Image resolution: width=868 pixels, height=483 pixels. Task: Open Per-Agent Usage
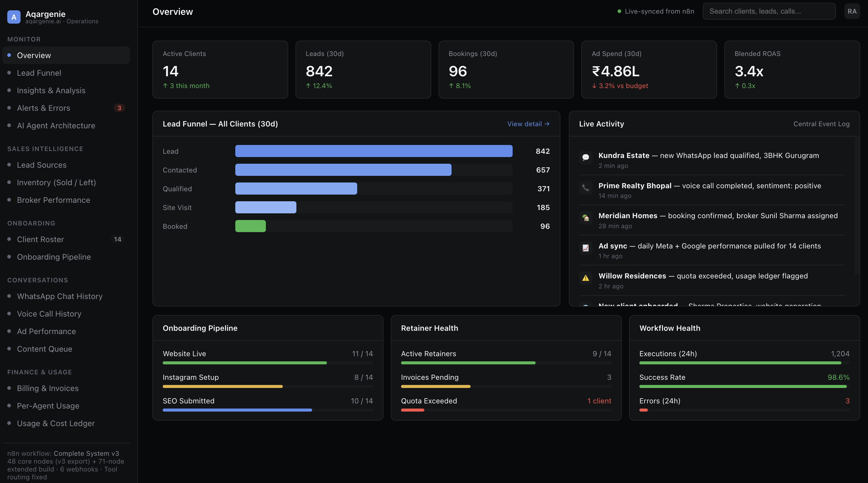(66, 406)
